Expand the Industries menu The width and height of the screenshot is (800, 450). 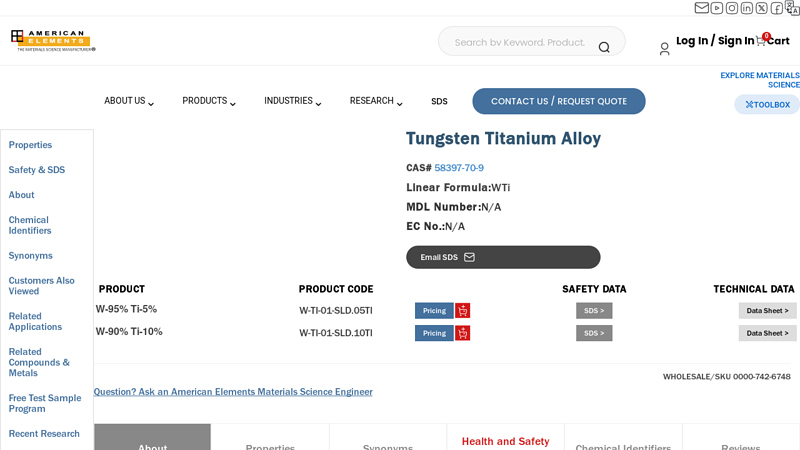click(292, 101)
